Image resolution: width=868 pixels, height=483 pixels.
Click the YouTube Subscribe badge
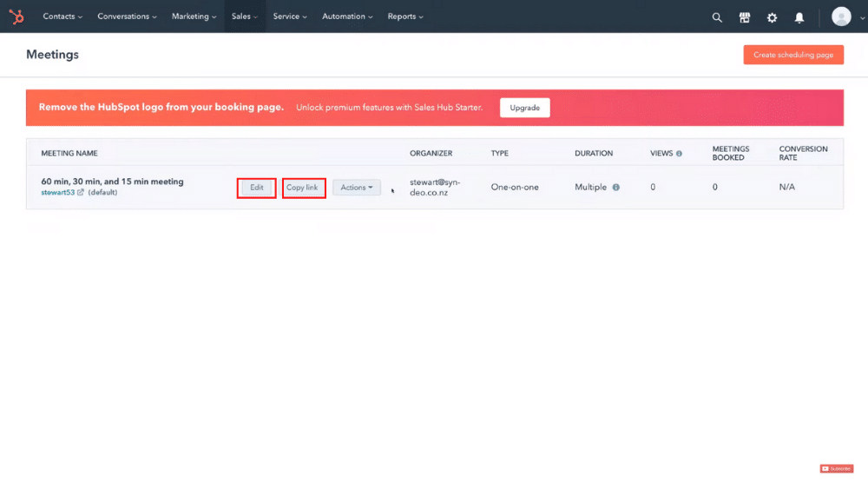(x=837, y=468)
